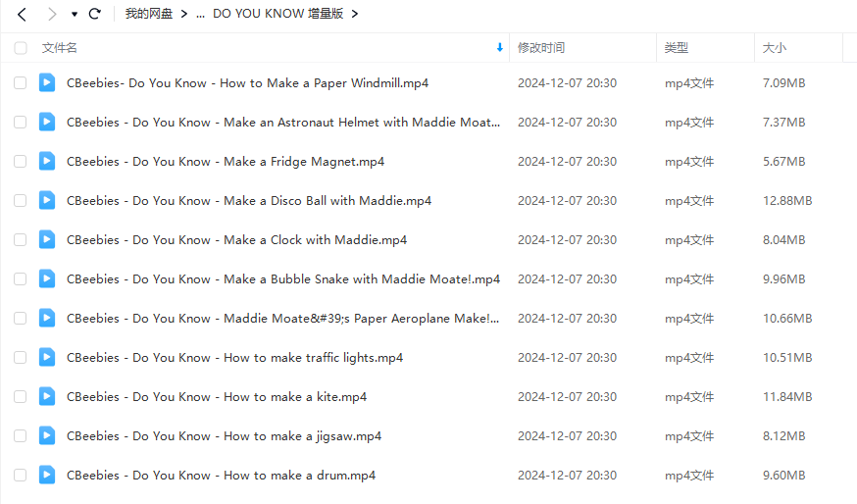Click video icon of Disco Ball file
This screenshot has width=857, height=504.
[x=47, y=200]
